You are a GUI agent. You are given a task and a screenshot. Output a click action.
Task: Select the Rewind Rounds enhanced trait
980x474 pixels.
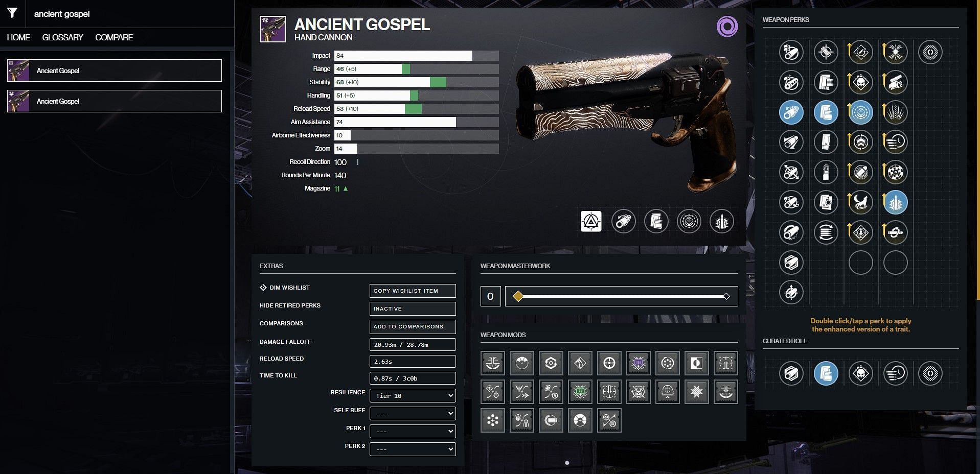pos(861,52)
